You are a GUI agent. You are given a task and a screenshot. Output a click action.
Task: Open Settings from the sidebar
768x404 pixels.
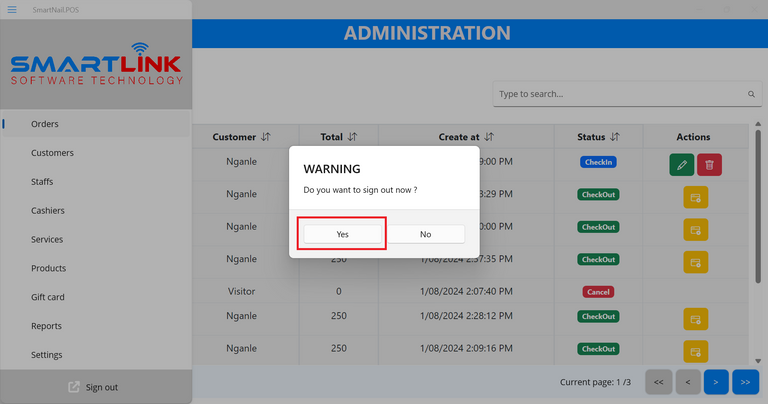pos(47,355)
